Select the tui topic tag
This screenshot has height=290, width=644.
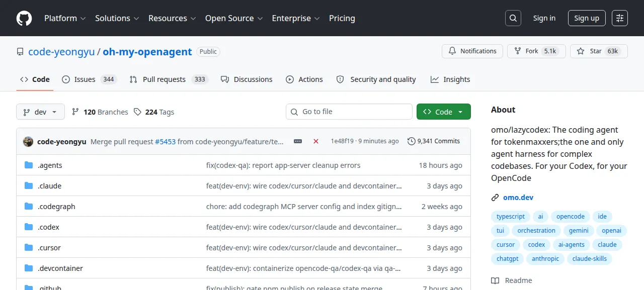click(500, 231)
